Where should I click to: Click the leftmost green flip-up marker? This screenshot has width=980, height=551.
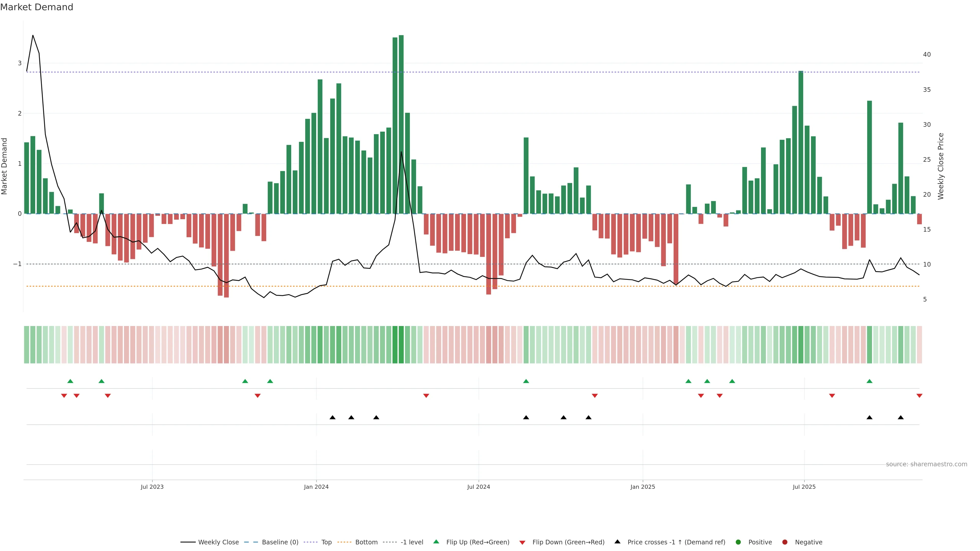(70, 381)
